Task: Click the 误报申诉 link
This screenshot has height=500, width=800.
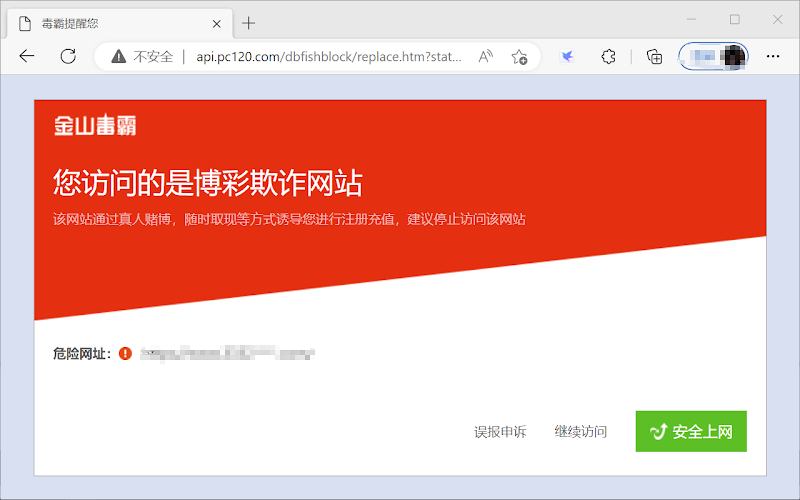Action: [x=500, y=432]
